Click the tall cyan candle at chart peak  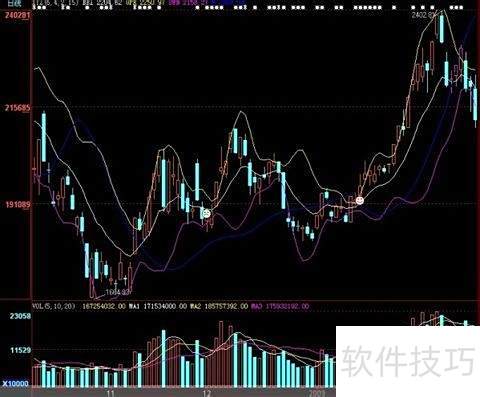click(442, 28)
